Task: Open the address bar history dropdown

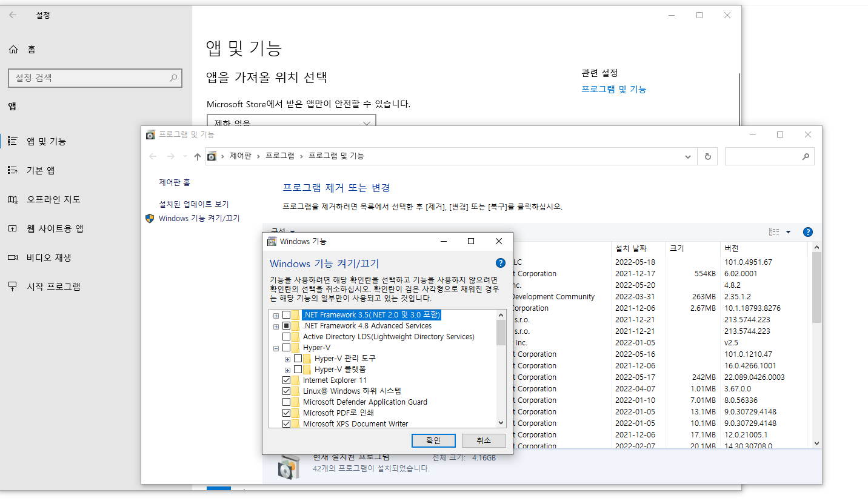Action: tap(687, 156)
